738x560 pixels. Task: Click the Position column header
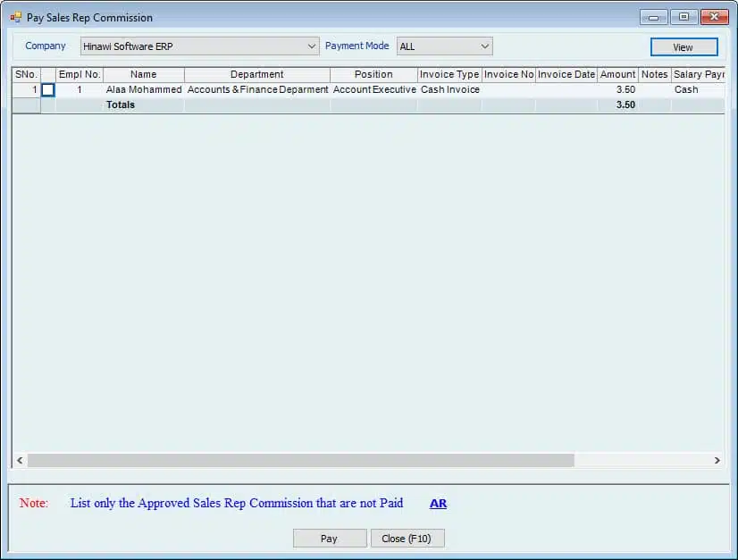click(373, 74)
